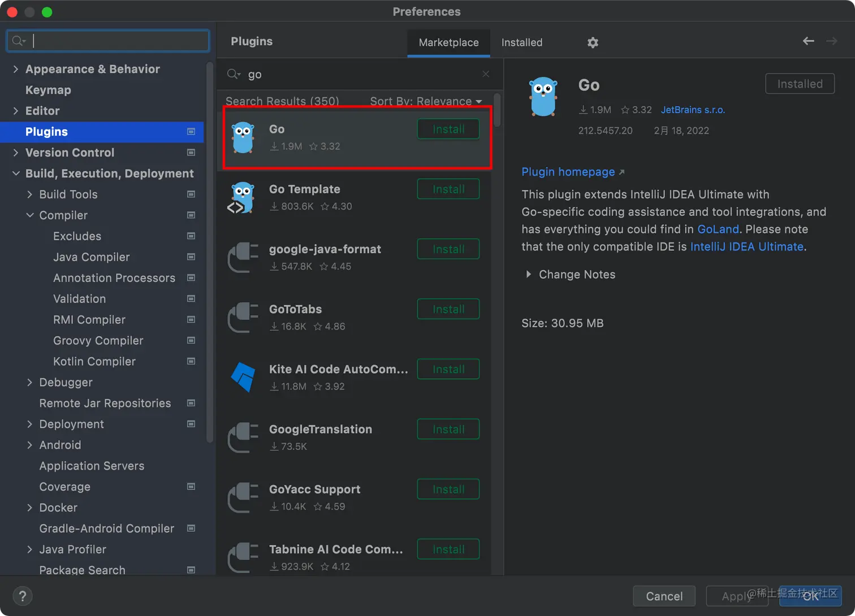The image size is (855, 616).
Task: Click the GoYacc Support plugin icon
Action: click(x=243, y=498)
